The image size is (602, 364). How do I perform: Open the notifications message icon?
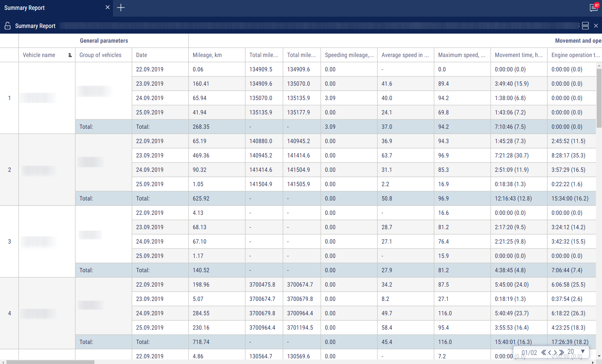pos(594,8)
